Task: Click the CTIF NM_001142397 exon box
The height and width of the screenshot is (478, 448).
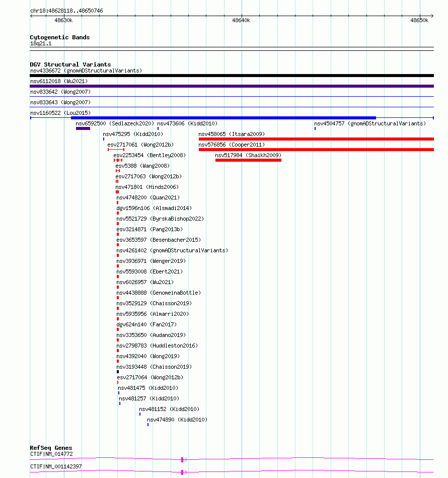Action: (182, 472)
